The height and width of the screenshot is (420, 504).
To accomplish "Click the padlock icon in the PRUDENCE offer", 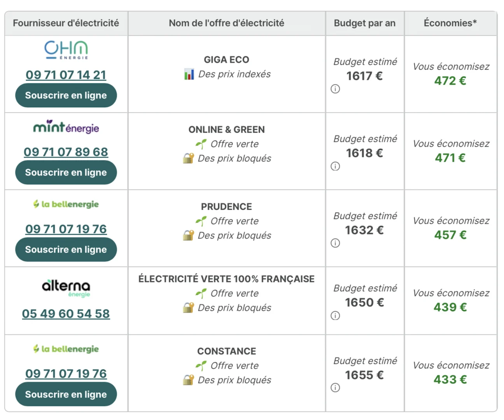I will pyautogui.click(x=188, y=235).
